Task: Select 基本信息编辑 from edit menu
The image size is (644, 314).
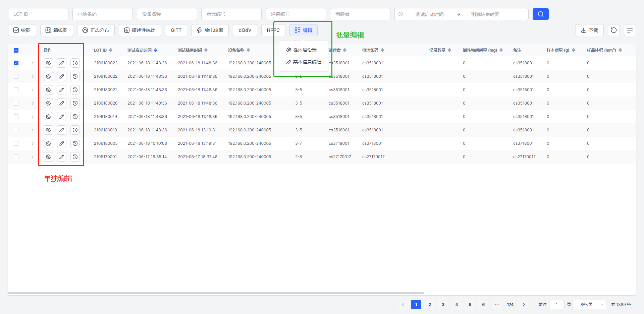Action: pos(304,62)
